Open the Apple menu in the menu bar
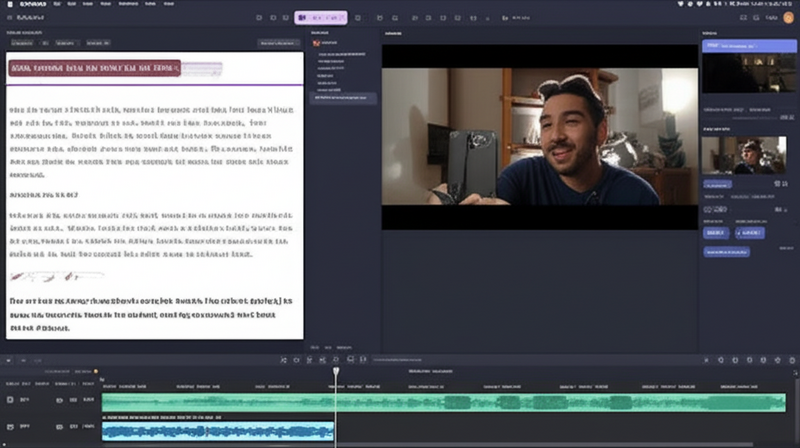 coord(10,4)
